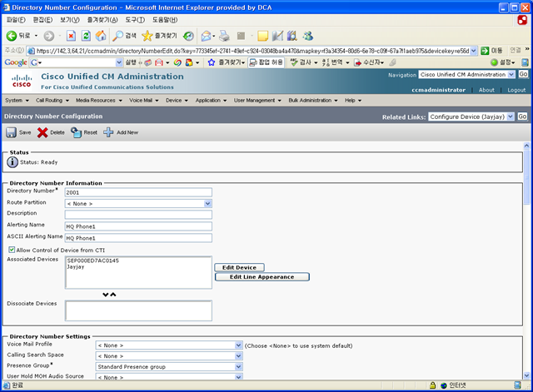Click the Favorites star icon
533x392 pixels.
[147, 36]
